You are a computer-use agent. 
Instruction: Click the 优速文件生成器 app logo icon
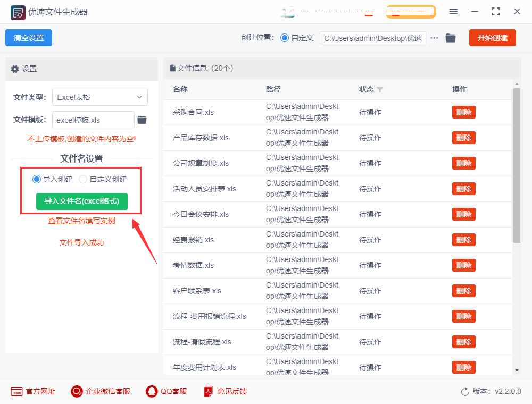pyautogui.click(x=18, y=13)
